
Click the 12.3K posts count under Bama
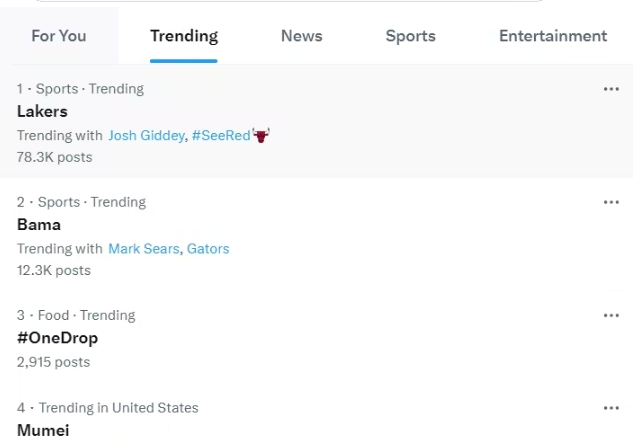click(x=54, y=270)
